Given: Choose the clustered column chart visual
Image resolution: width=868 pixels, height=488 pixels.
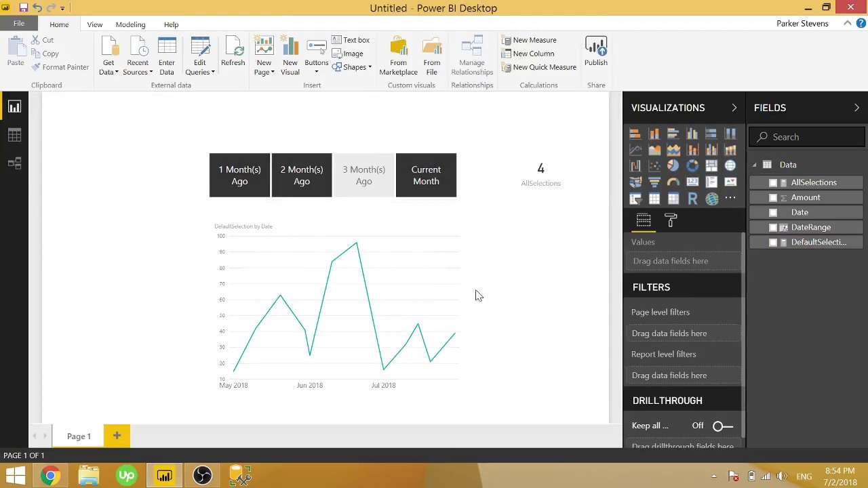Looking at the screenshot, I should click(692, 134).
